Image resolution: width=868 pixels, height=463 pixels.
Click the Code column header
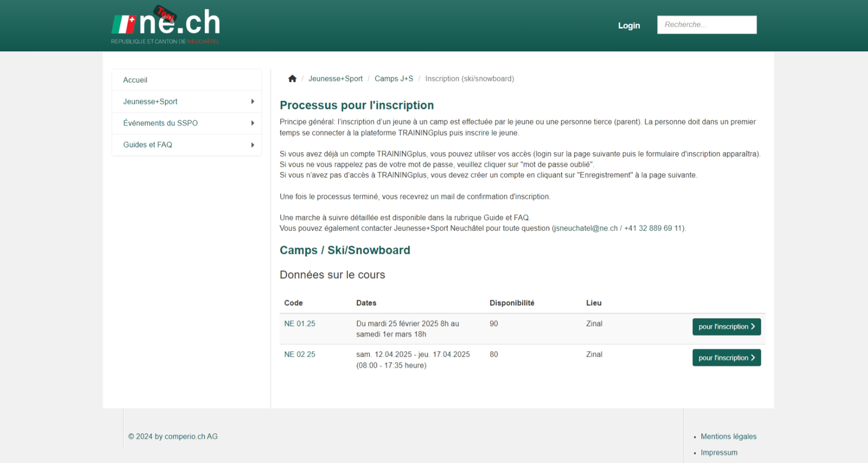click(x=293, y=303)
